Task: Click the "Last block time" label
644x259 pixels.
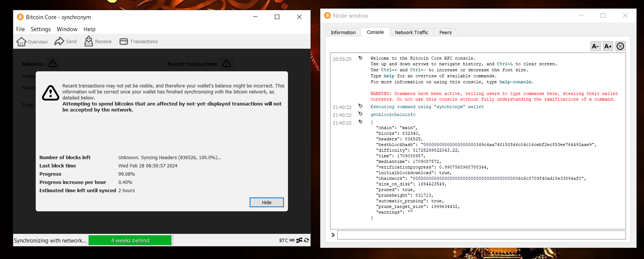Action: click(x=58, y=166)
